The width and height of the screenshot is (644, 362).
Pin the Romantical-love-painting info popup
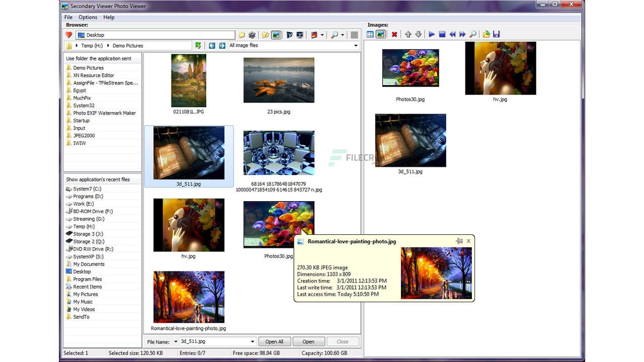(459, 241)
